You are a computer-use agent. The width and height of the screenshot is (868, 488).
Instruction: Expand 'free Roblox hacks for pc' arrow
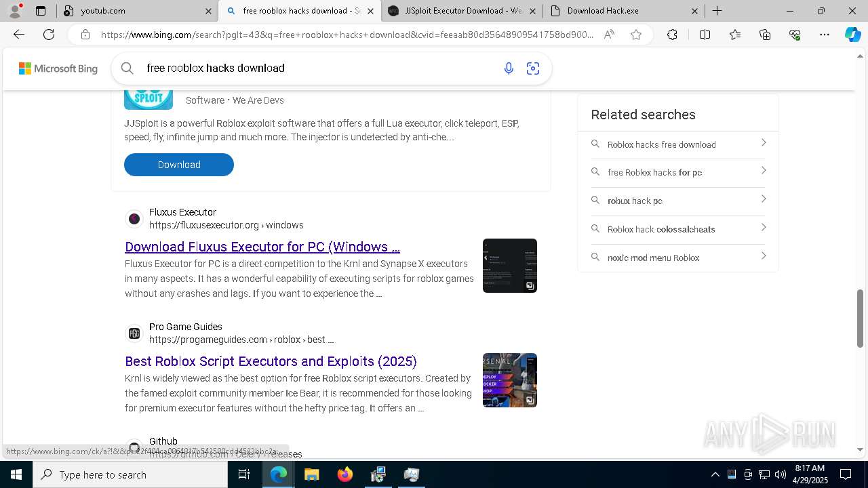[x=764, y=171]
